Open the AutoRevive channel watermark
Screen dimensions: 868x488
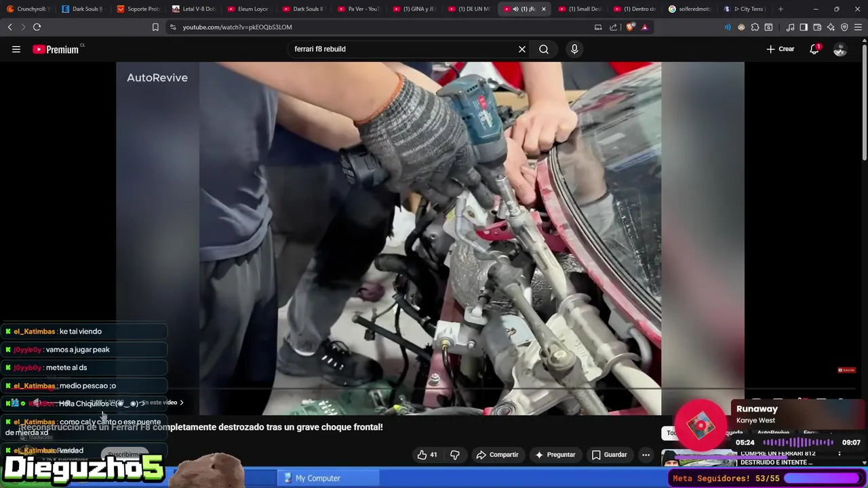(x=157, y=77)
